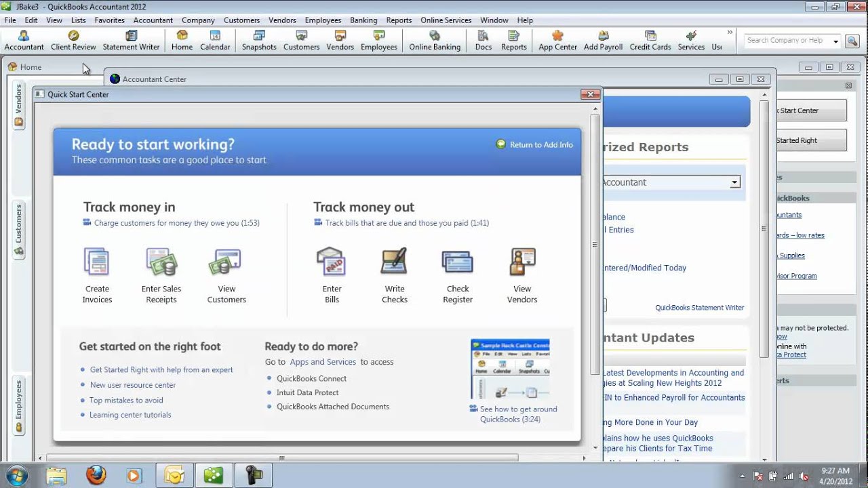Go to Home via toolbar icon

coord(182,41)
